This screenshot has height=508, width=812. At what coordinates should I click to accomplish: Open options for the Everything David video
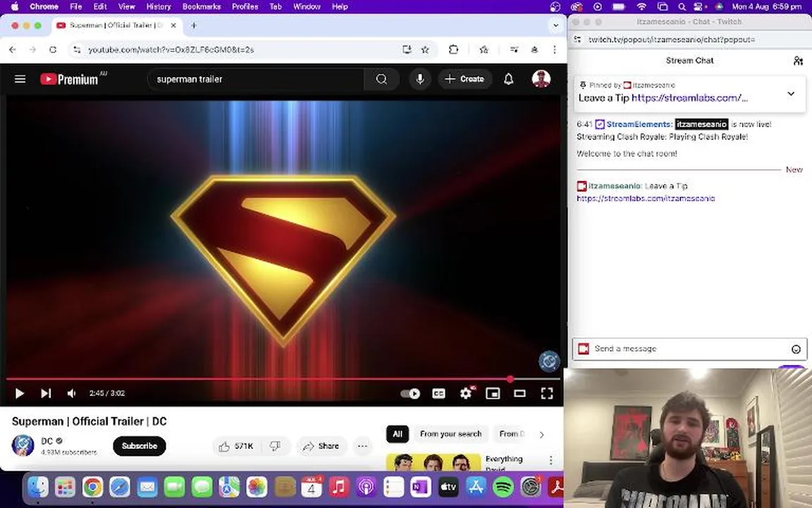click(x=551, y=460)
